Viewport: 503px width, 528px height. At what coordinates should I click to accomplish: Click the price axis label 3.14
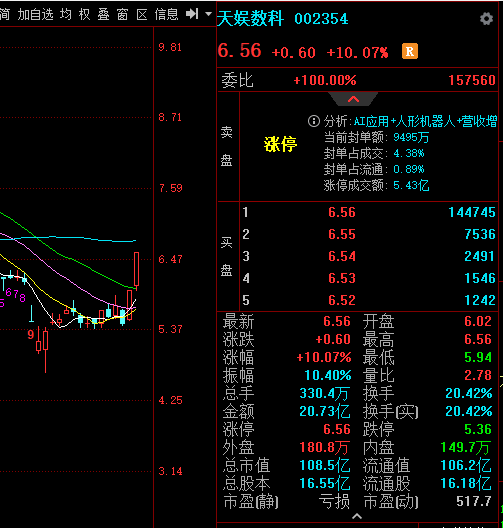pyautogui.click(x=170, y=471)
